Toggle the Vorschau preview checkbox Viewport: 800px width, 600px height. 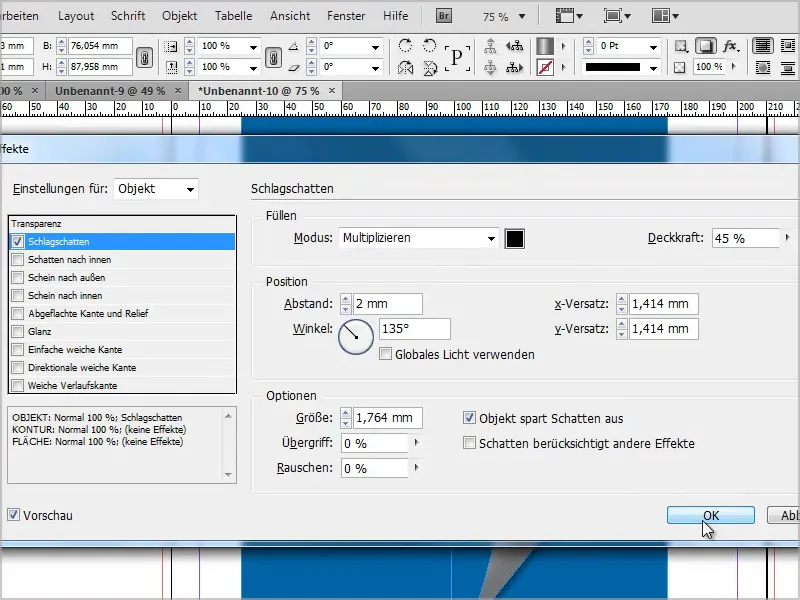coord(14,515)
